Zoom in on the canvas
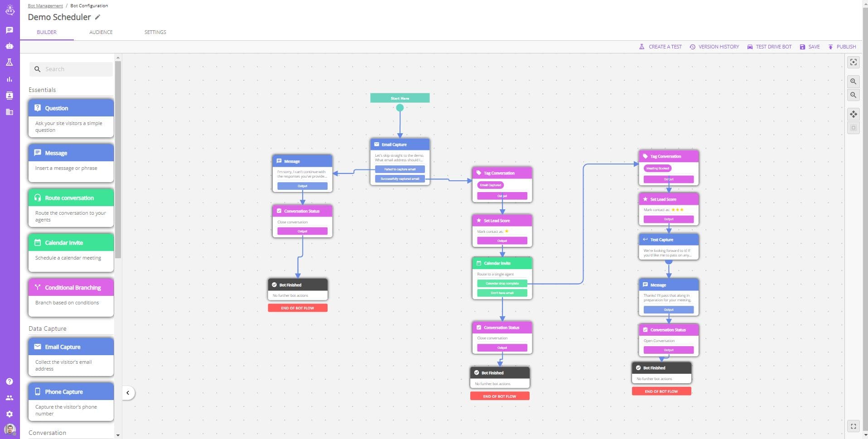This screenshot has width=868, height=439. (x=853, y=82)
